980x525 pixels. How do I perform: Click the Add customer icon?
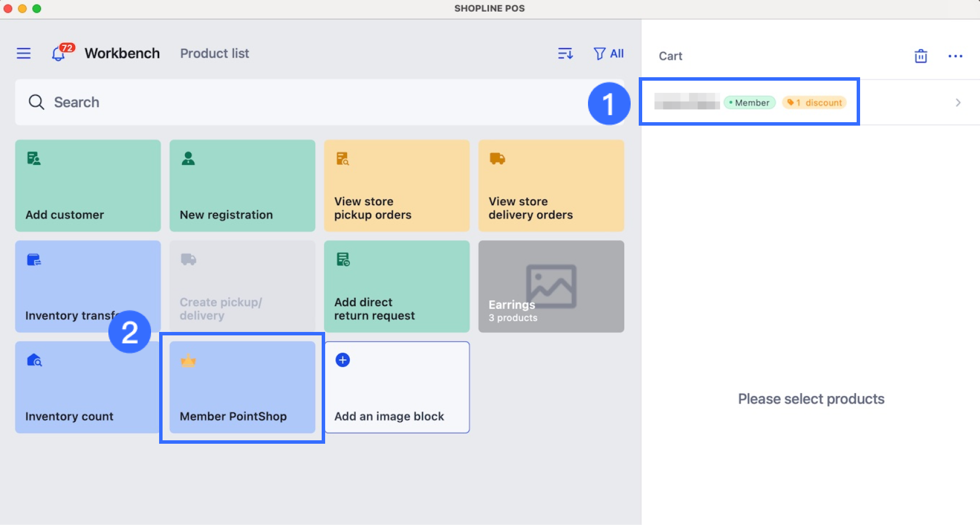pos(34,158)
